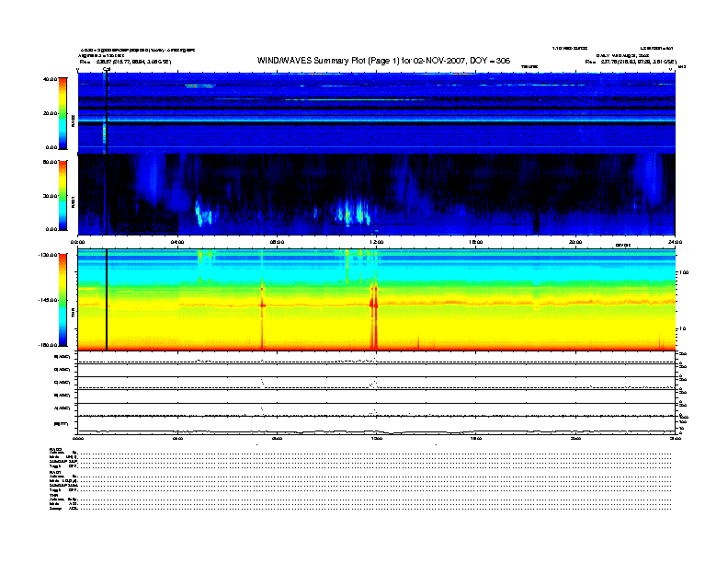
Task: Click the RAD1 Trigger OFF status row
Action: 360,489
